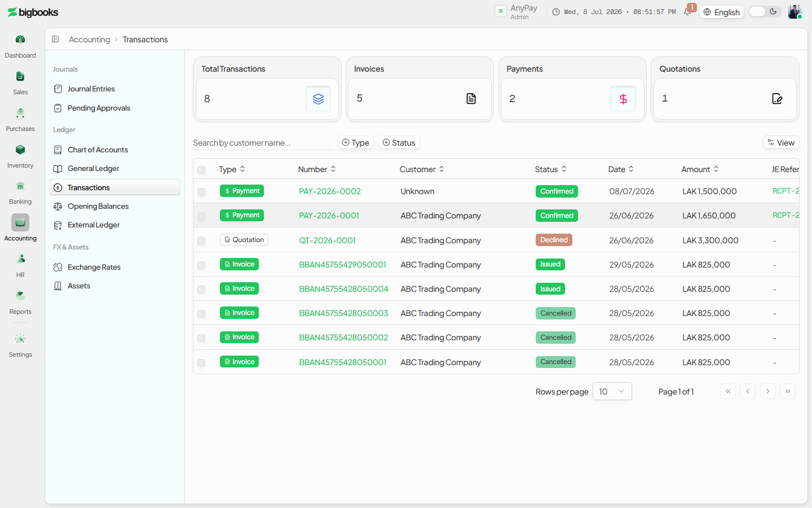Image resolution: width=812 pixels, height=508 pixels.
Task: Select the PAY-2026-0002 row checkbox
Action: (x=201, y=192)
